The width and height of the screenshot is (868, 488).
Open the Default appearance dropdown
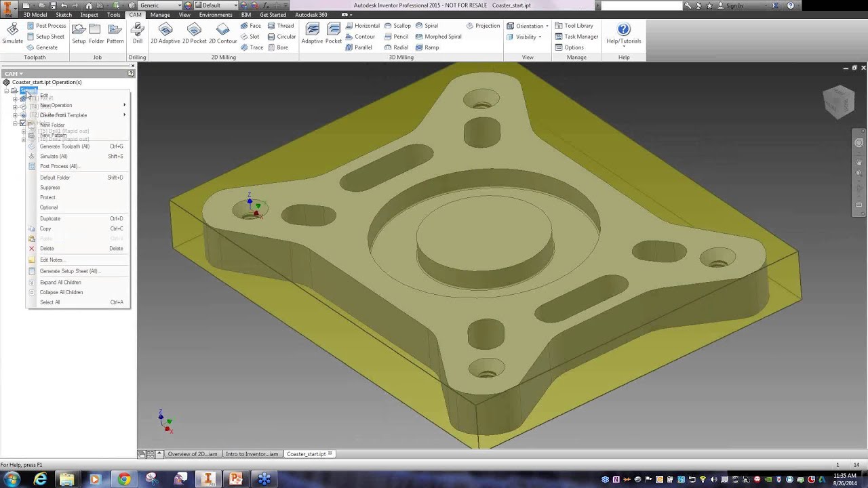pyautogui.click(x=220, y=5)
